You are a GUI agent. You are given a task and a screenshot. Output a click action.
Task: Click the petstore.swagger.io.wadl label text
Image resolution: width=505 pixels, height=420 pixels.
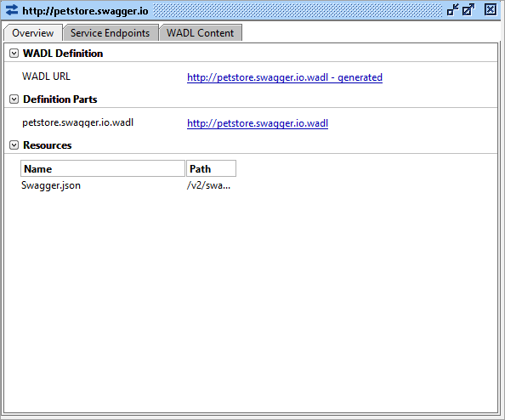click(x=77, y=122)
